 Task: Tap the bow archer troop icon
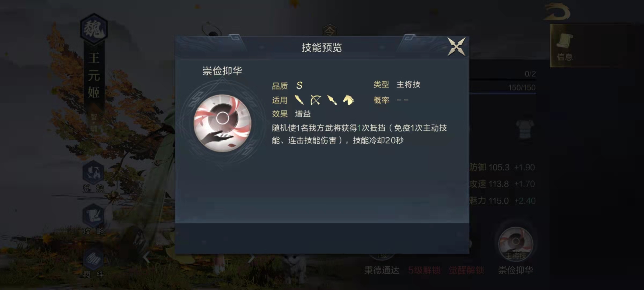coord(316,100)
